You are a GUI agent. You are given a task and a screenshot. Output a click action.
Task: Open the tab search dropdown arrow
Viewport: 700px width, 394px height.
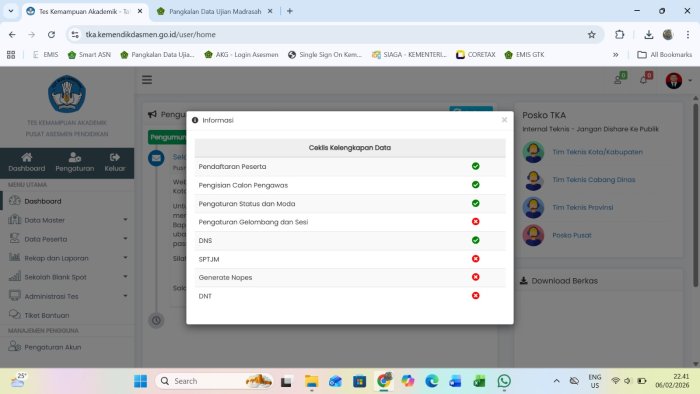(11, 11)
